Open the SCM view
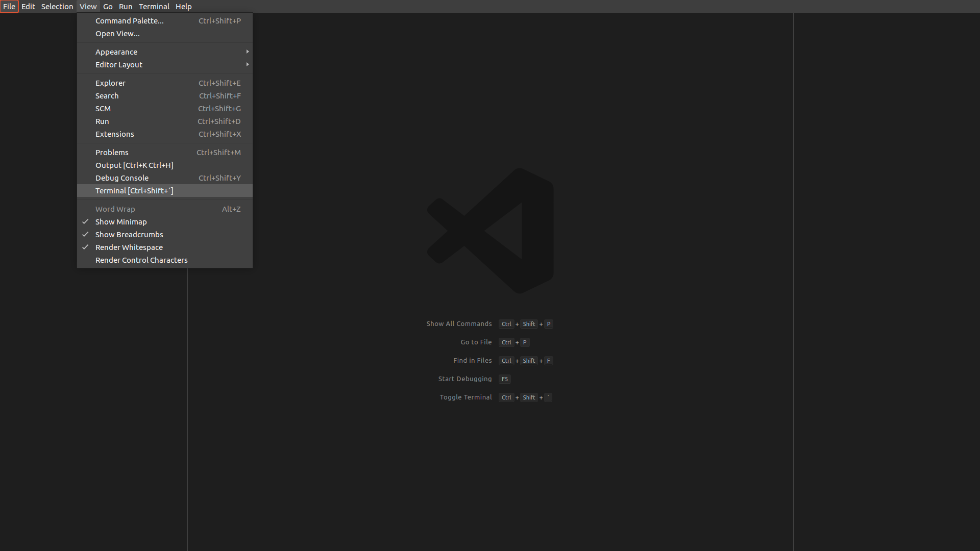Image resolution: width=980 pixels, height=551 pixels. point(103,108)
